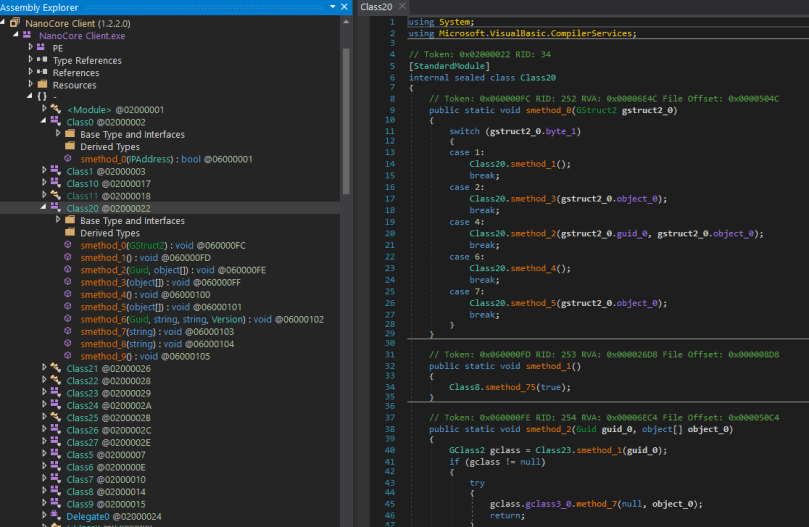Click the <Module> type icon
Screen dimensions: 809x527
pos(56,110)
